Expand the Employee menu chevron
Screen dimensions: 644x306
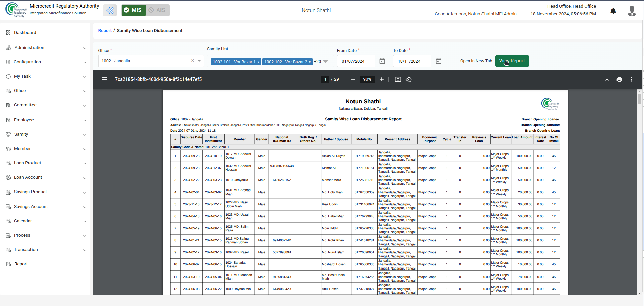point(85,120)
